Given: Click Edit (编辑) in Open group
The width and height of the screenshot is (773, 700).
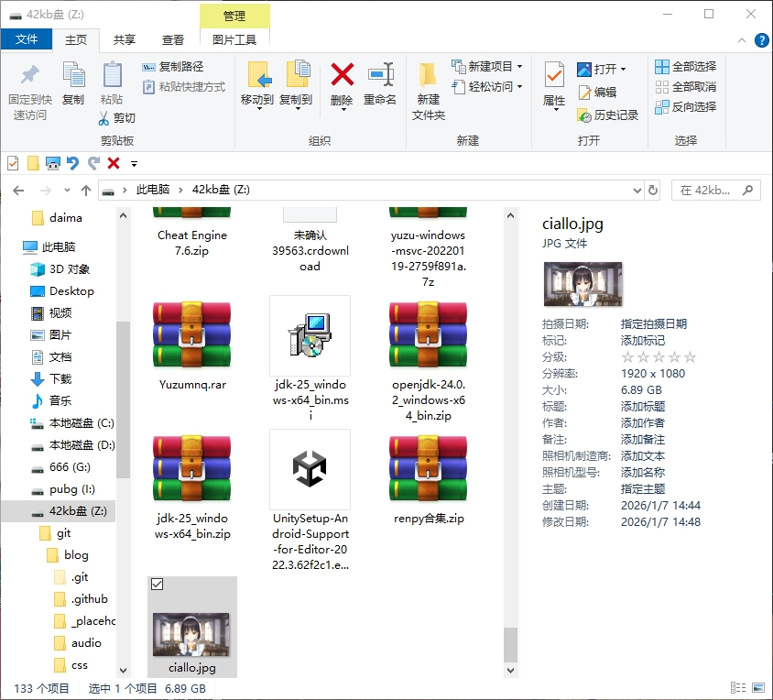Looking at the screenshot, I should (597, 93).
